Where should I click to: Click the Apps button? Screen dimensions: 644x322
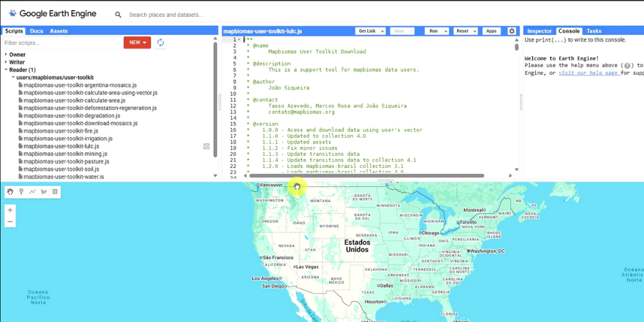pos(491,31)
